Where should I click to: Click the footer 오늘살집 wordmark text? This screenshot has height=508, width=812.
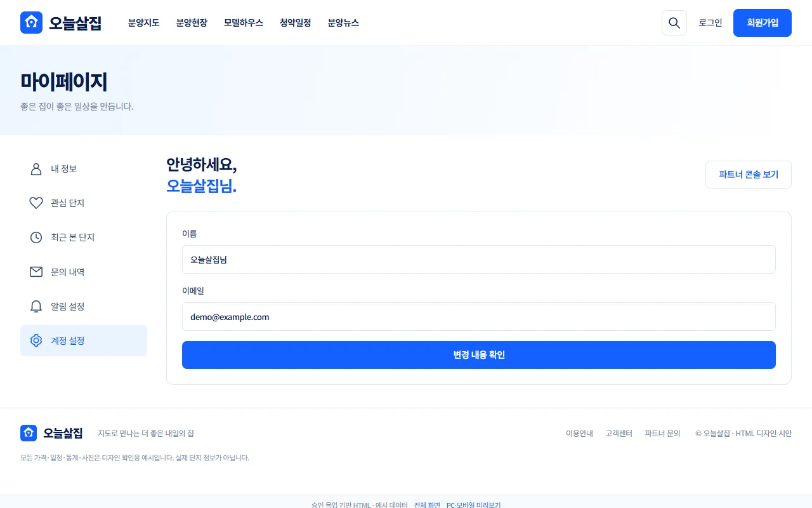(63, 433)
